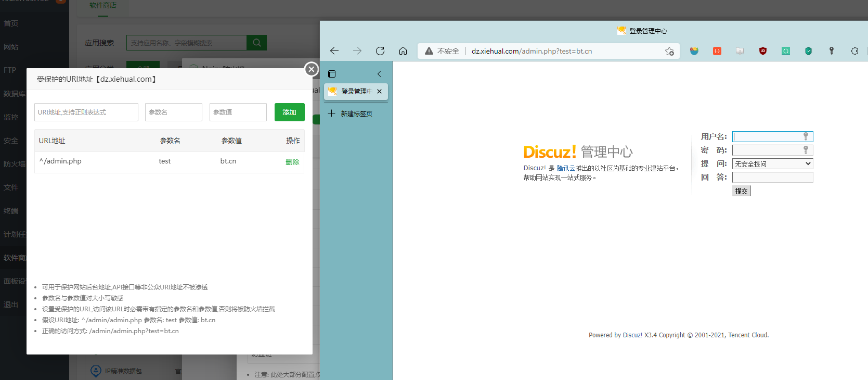This screenshot has width=868, height=380.
Task: Close the protected URI dialog
Action: [311, 69]
